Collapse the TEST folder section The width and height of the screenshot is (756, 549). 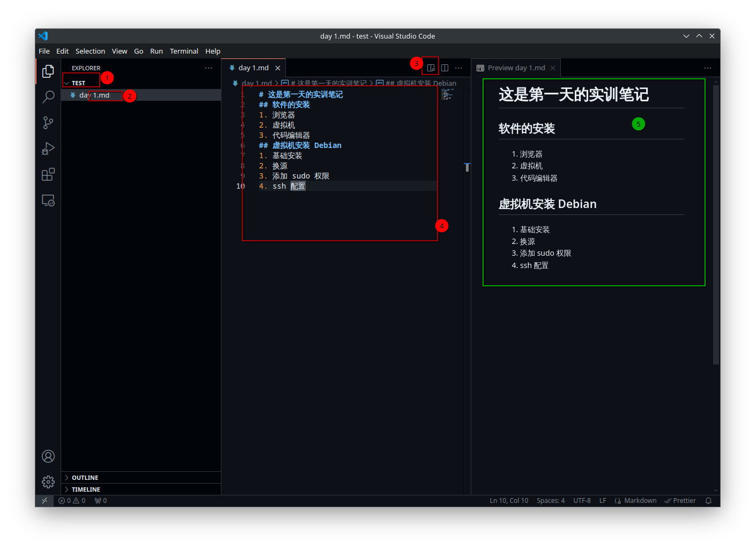(141, 83)
